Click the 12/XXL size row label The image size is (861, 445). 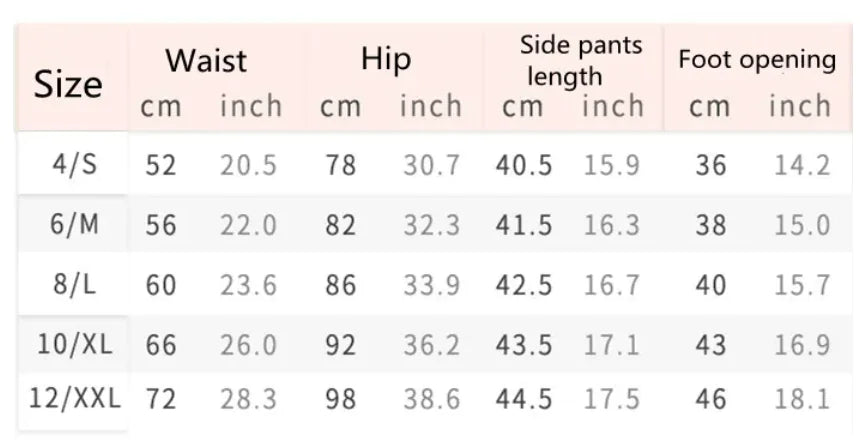(x=75, y=399)
